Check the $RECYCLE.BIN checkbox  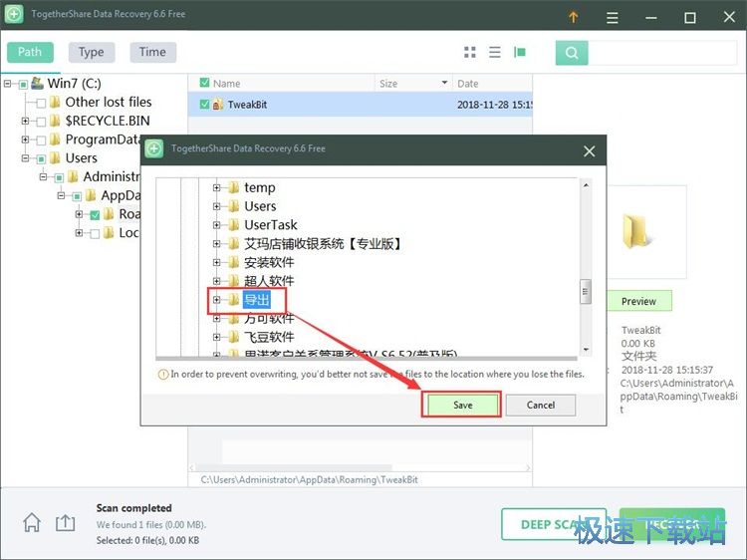point(41,122)
